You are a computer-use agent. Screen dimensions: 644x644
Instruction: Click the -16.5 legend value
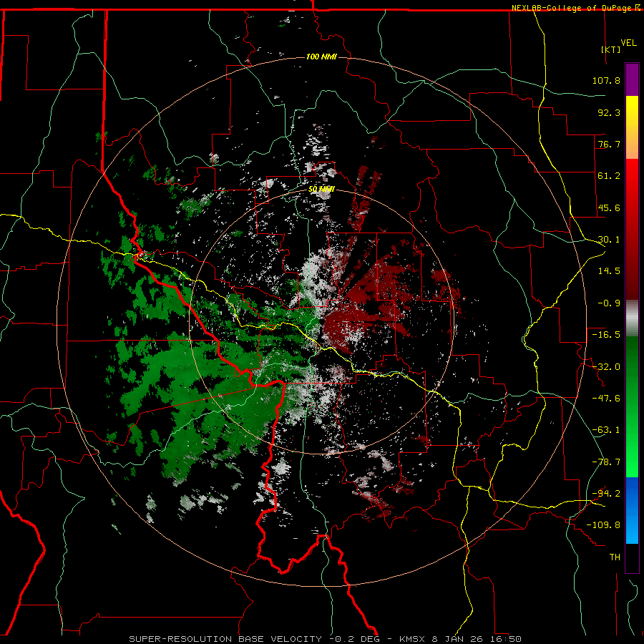coord(606,335)
